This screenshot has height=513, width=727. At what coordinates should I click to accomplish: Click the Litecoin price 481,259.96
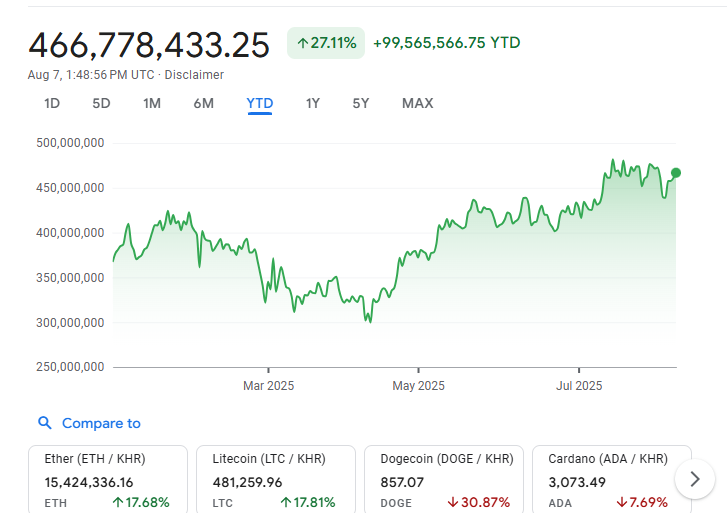coord(247,483)
